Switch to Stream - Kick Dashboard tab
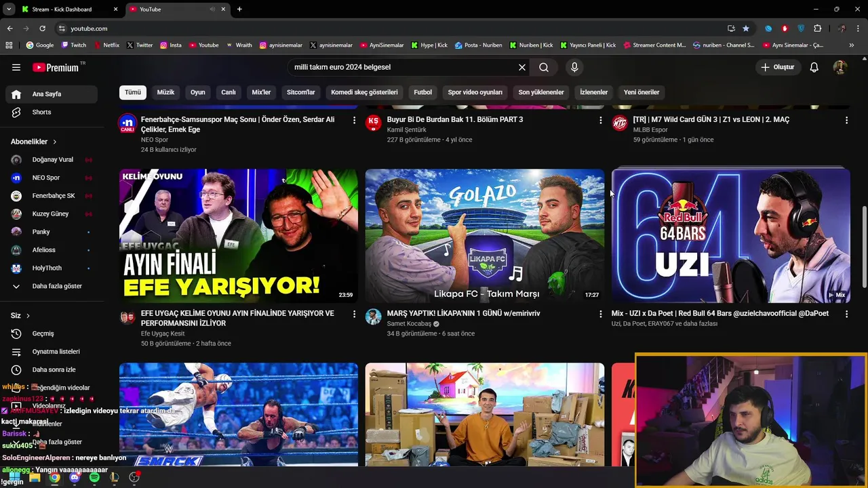868x488 pixels. pyautogui.click(x=68, y=9)
